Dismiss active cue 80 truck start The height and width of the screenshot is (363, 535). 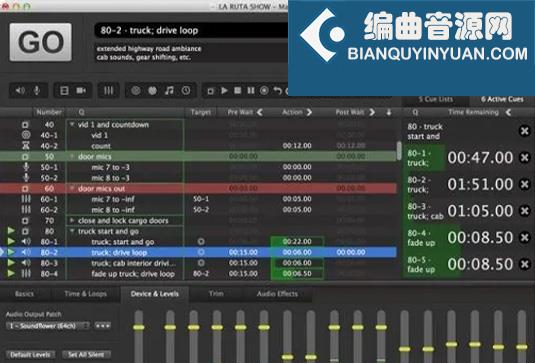click(x=524, y=131)
